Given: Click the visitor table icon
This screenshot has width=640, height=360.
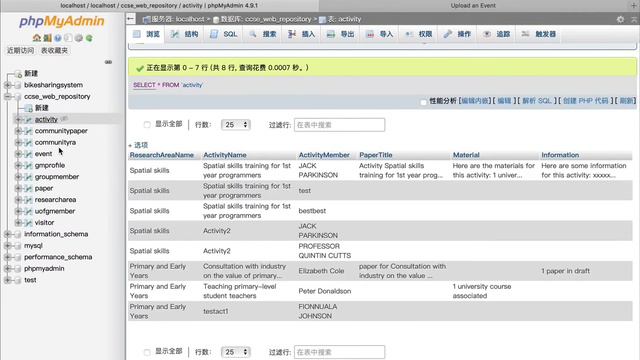Looking at the screenshot, I should click(29, 223).
